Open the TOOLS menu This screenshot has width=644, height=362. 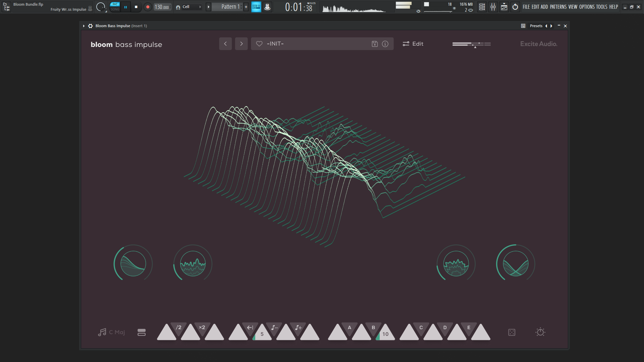[x=601, y=7]
